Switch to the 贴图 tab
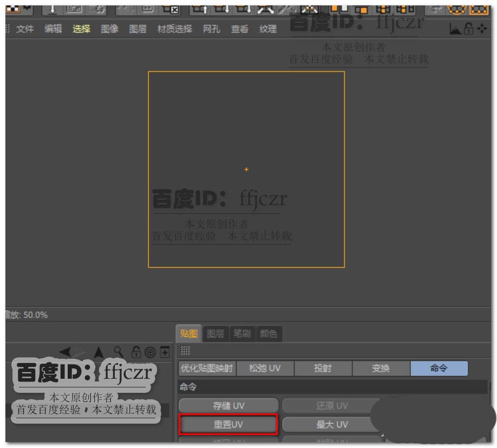This screenshot has width=497, height=448. [188, 333]
